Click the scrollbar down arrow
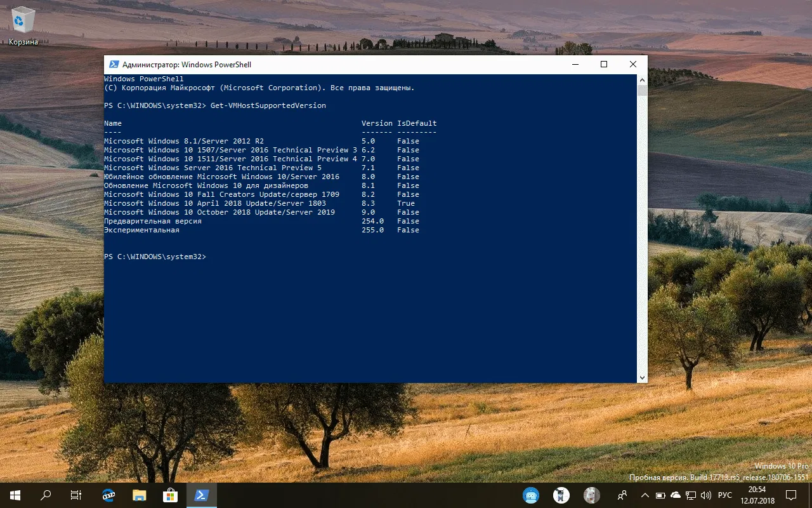The width and height of the screenshot is (812, 508). point(642,377)
